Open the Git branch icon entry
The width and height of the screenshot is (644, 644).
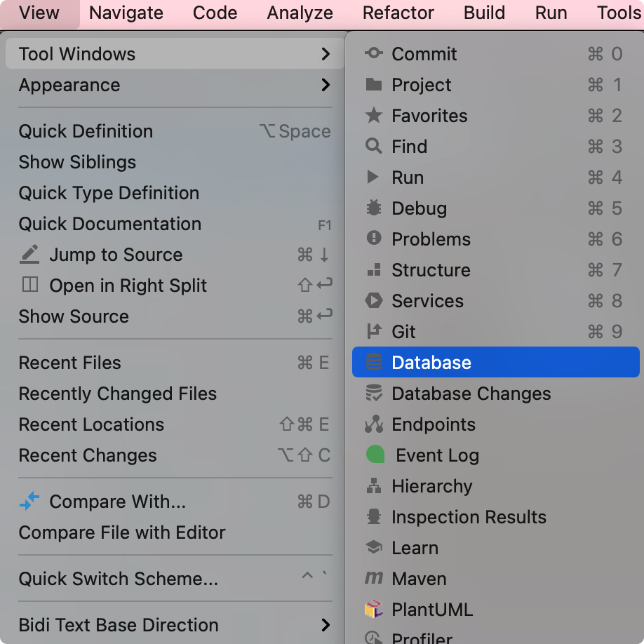click(373, 331)
